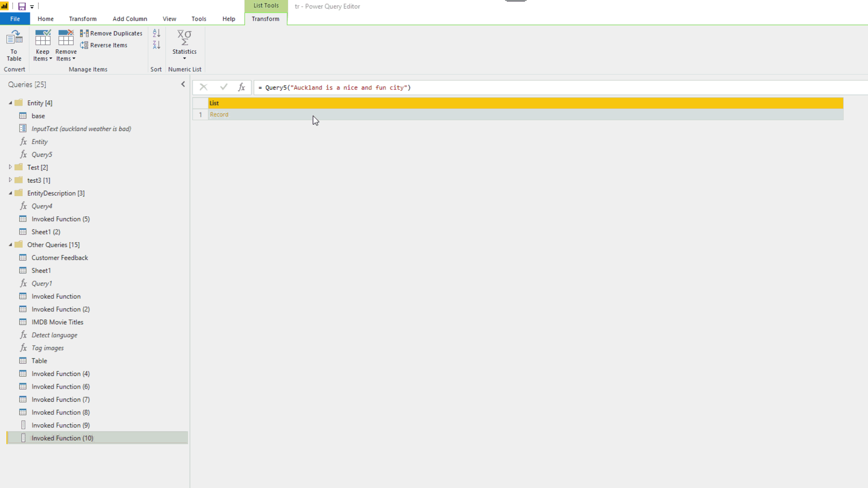Sort list descending Z to A
This screenshot has height=488, width=868.
pos(156,45)
